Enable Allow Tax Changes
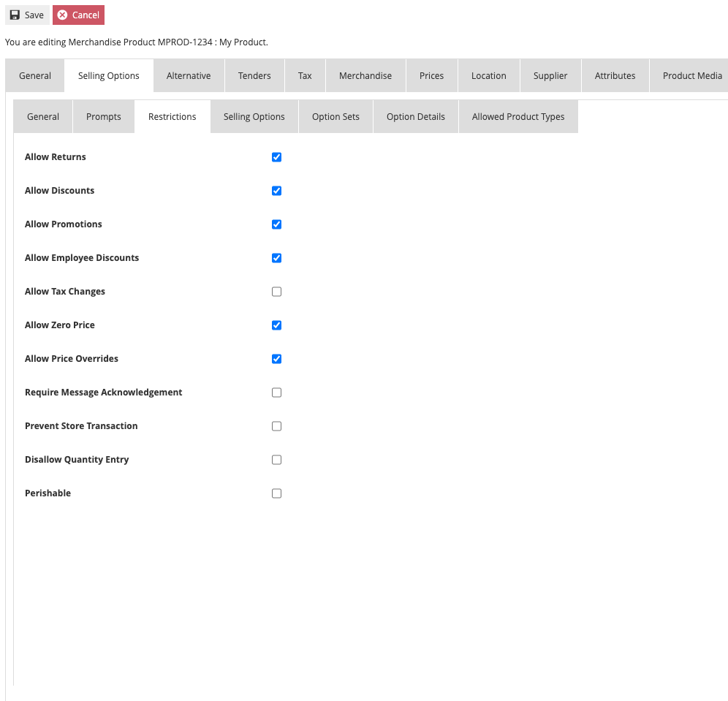This screenshot has width=728, height=701. point(276,291)
